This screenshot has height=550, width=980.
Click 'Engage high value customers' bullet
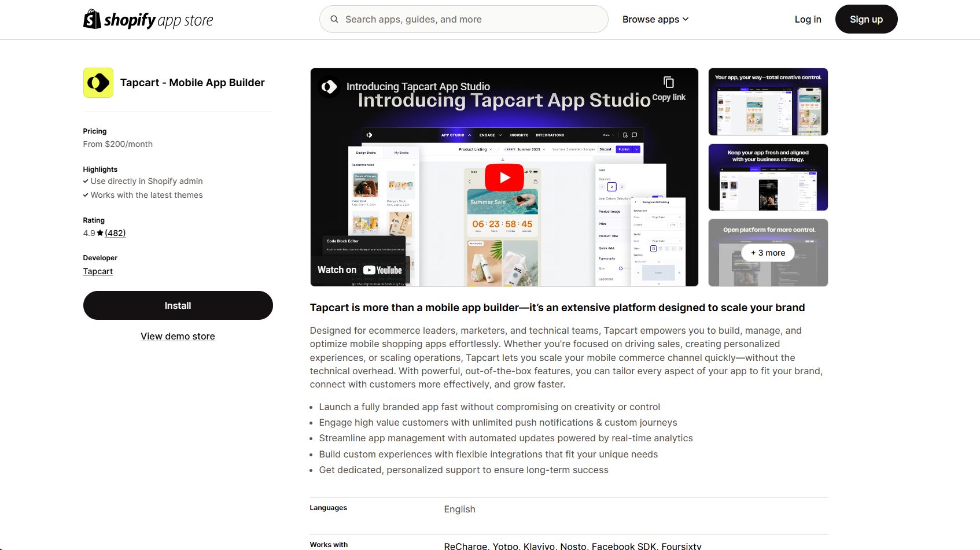tap(498, 423)
